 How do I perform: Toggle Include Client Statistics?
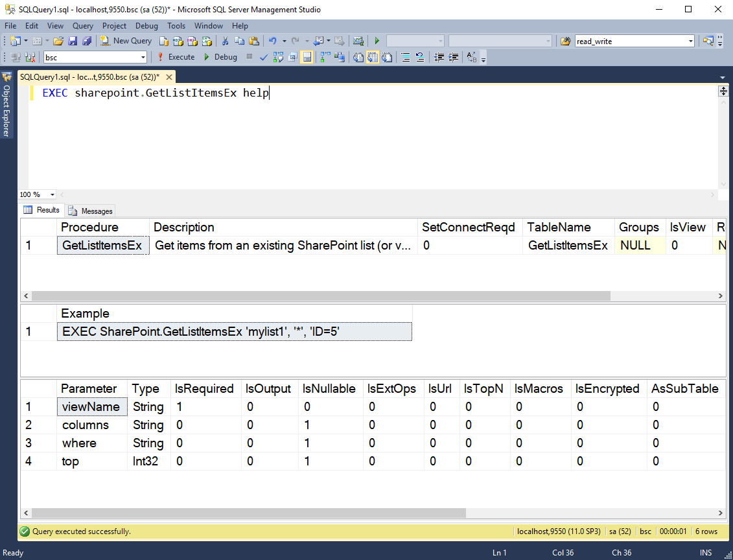pos(340,57)
